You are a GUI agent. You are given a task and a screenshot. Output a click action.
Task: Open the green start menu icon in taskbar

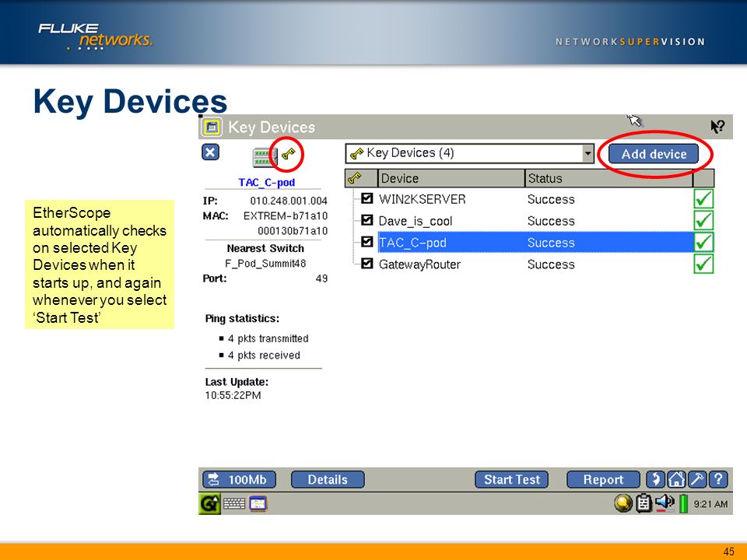pyautogui.click(x=209, y=504)
